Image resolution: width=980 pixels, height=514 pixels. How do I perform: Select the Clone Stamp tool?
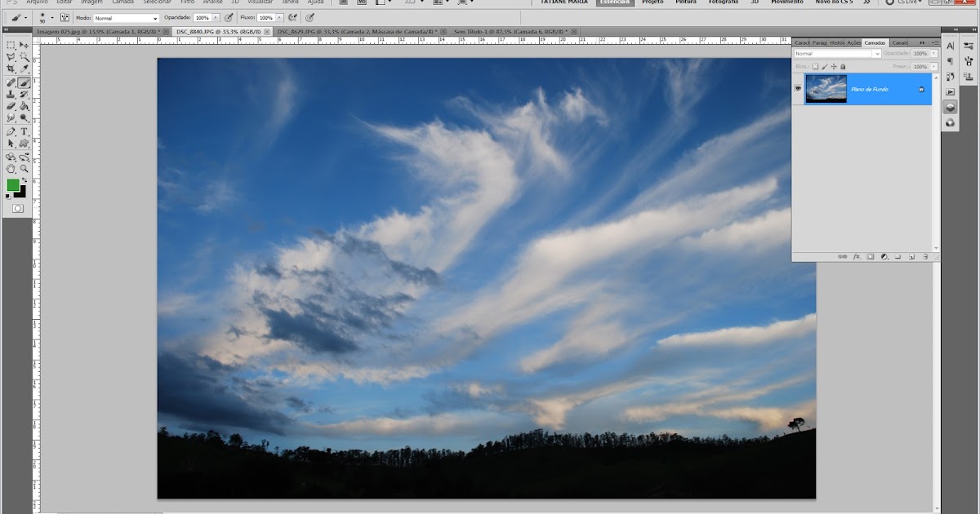11,94
